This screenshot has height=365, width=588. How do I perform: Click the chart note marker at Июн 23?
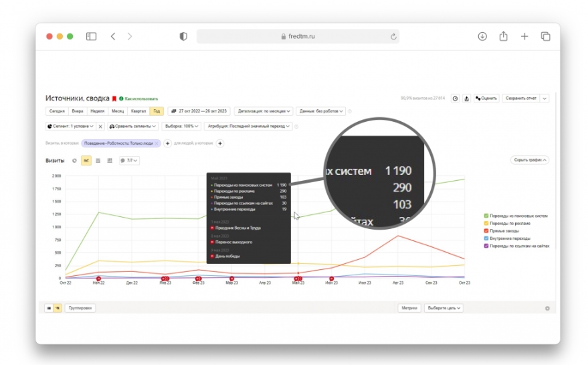point(332,279)
